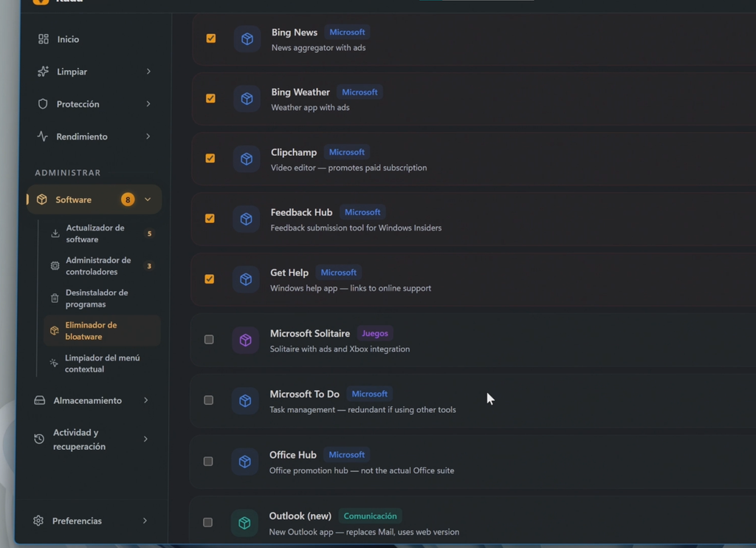The height and width of the screenshot is (548, 756).
Task: Check the Microsoft Solitaire checkbox
Action: 209,340
